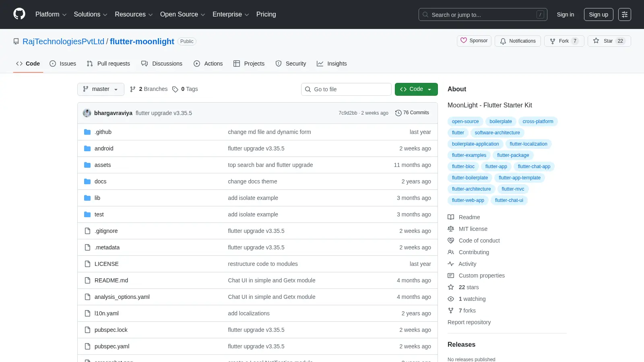Click the pubspec.yaml file icon
The image size is (644, 362).
(87, 346)
